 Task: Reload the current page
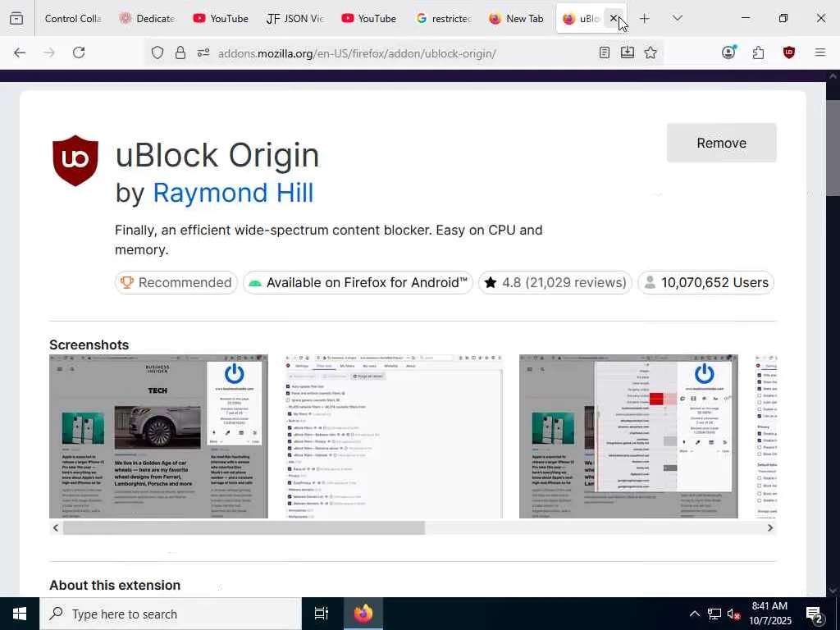79,52
